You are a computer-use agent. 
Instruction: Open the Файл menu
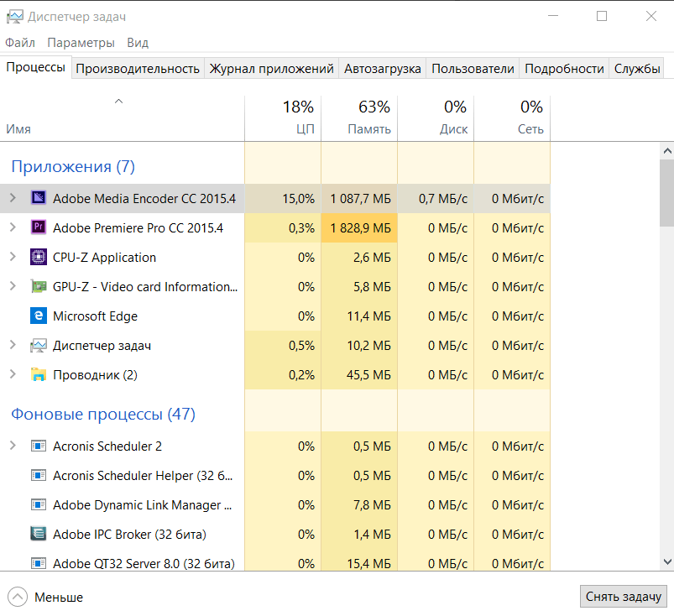[20, 43]
